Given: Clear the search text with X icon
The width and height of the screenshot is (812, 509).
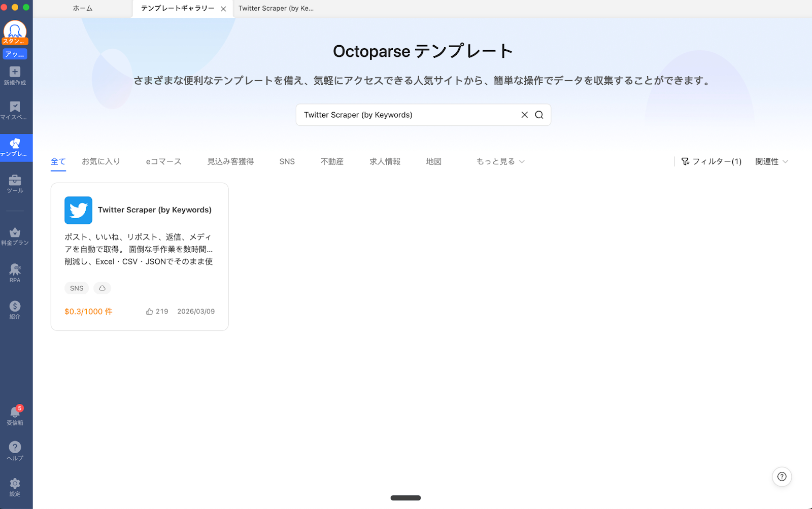Looking at the screenshot, I should (524, 115).
